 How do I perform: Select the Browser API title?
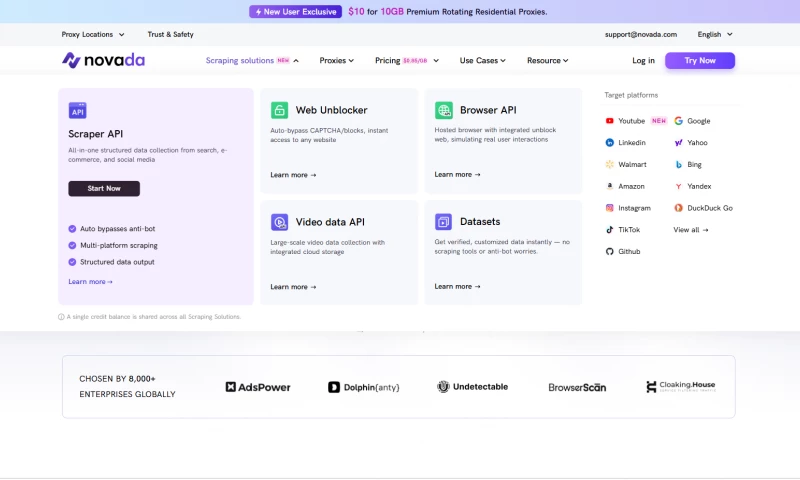488,110
